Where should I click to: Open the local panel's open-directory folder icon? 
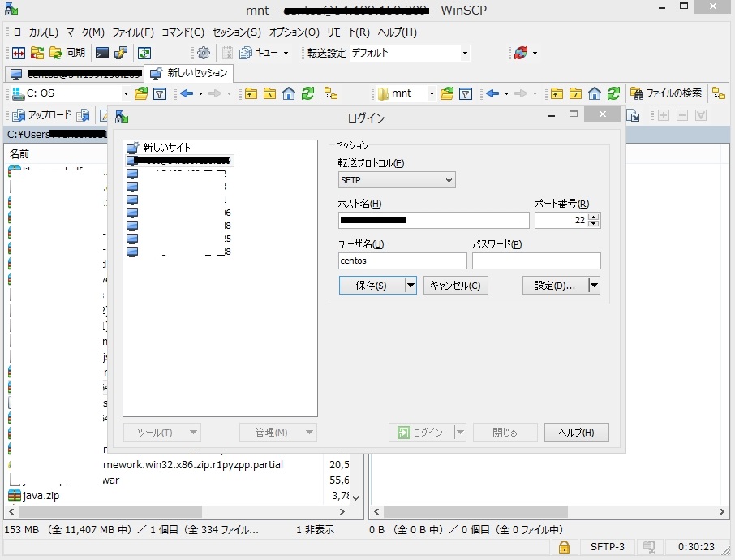point(141,94)
